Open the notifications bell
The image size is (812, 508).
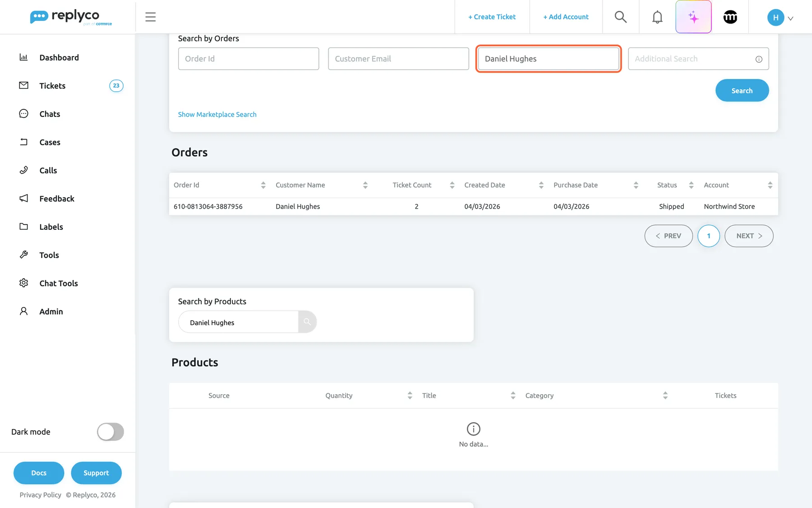pos(657,17)
